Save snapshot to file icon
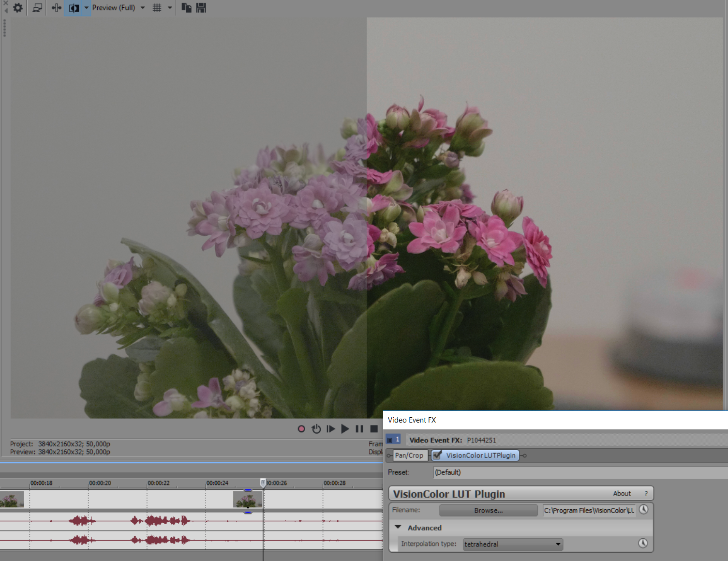 201,8
